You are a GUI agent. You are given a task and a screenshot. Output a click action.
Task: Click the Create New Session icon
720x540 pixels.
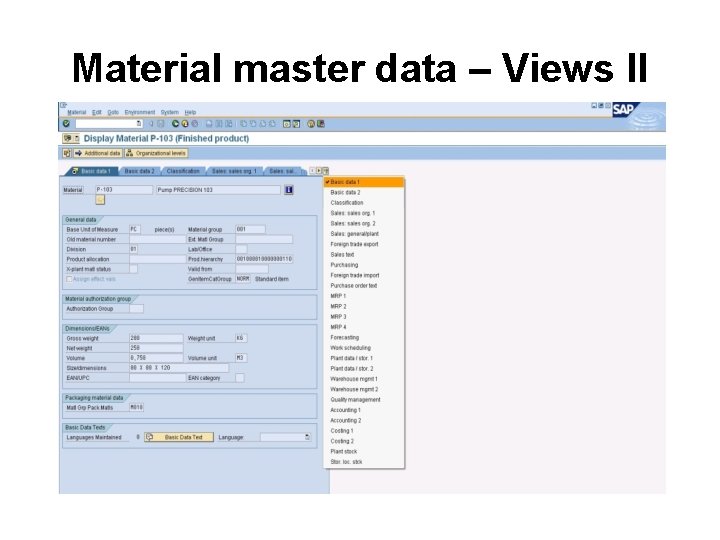click(x=287, y=124)
